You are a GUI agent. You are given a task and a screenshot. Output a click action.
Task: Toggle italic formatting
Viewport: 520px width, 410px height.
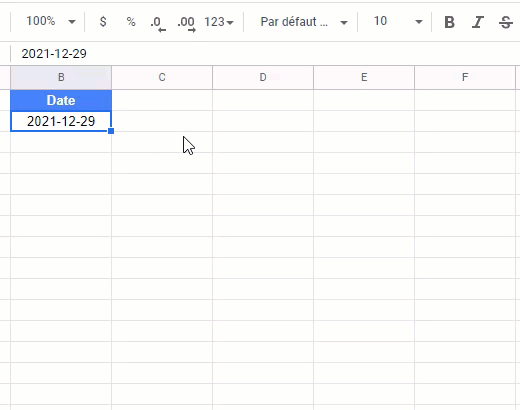(478, 22)
